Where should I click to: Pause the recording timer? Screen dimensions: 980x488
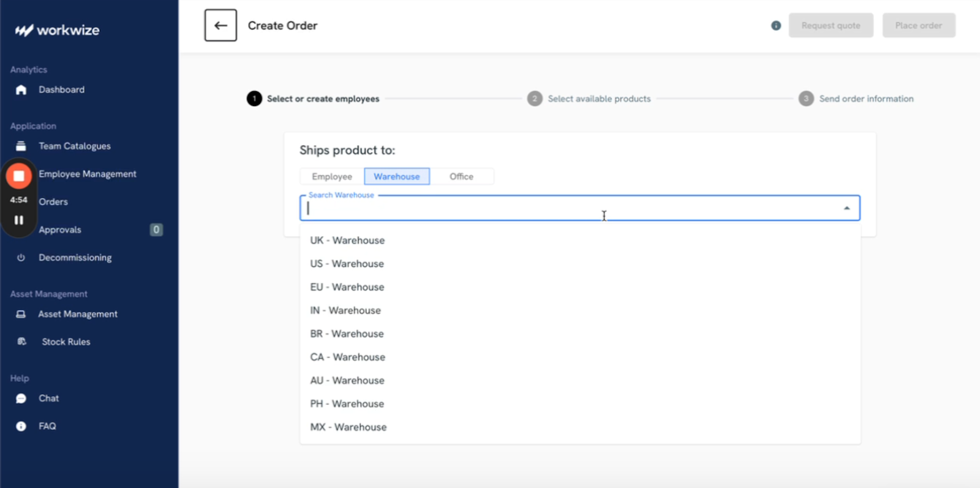19,220
